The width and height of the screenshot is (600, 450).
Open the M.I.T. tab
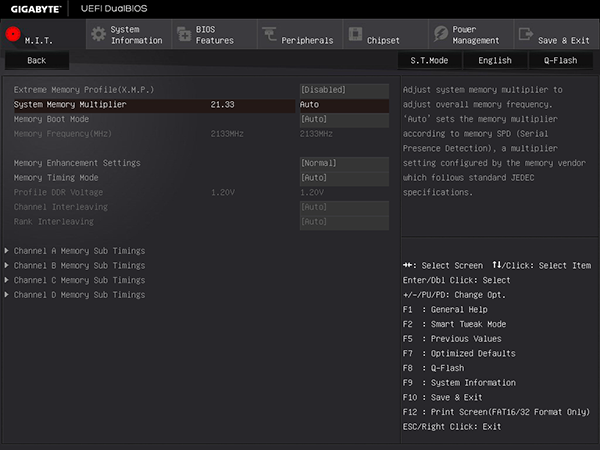pos(43,34)
